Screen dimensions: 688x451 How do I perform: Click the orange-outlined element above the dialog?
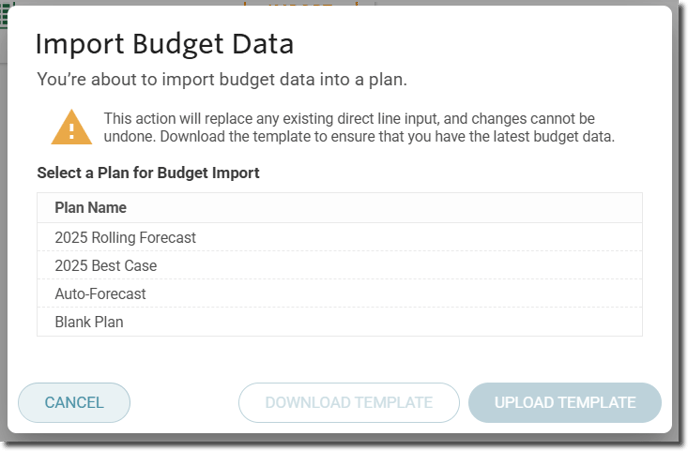(x=301, y=4)
